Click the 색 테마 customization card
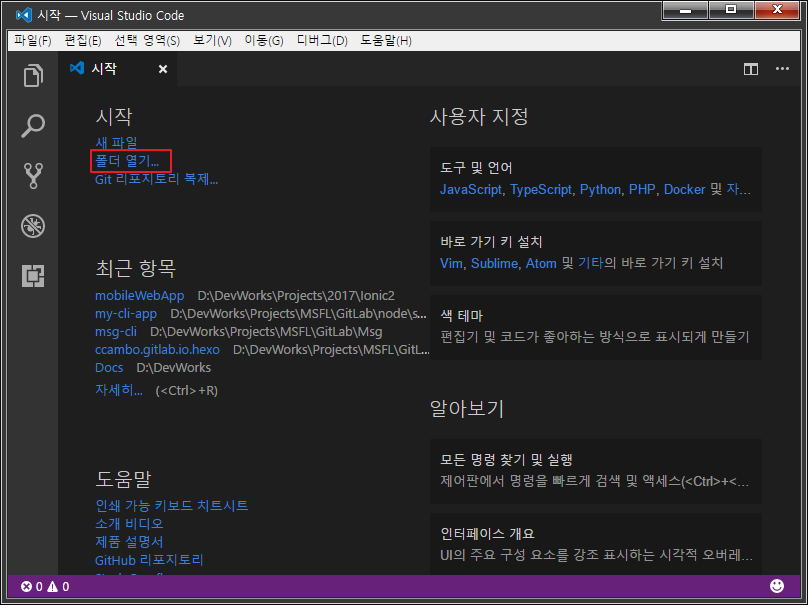This screenshot has width=808, height=605. pos(595,326)
